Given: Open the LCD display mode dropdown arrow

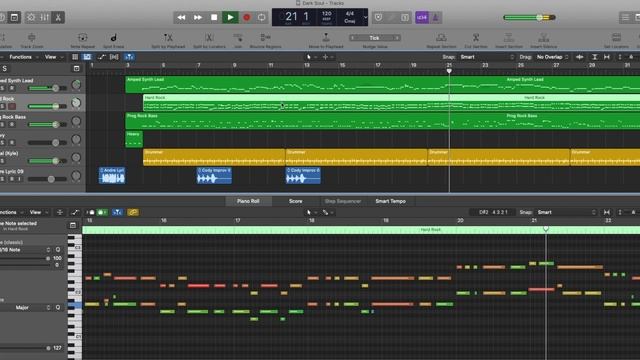Looking at the screenshot, I should 365,18.
